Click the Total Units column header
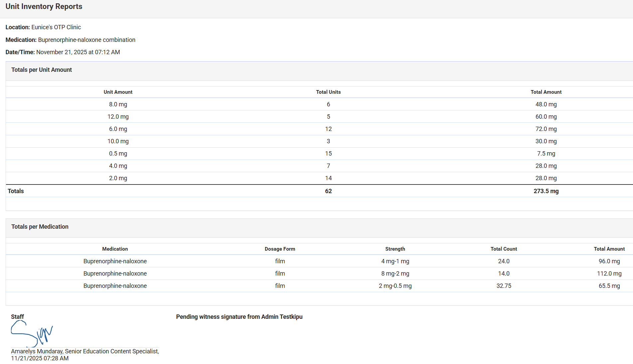Viewport: 633px width, 364px height. point(328,92)
